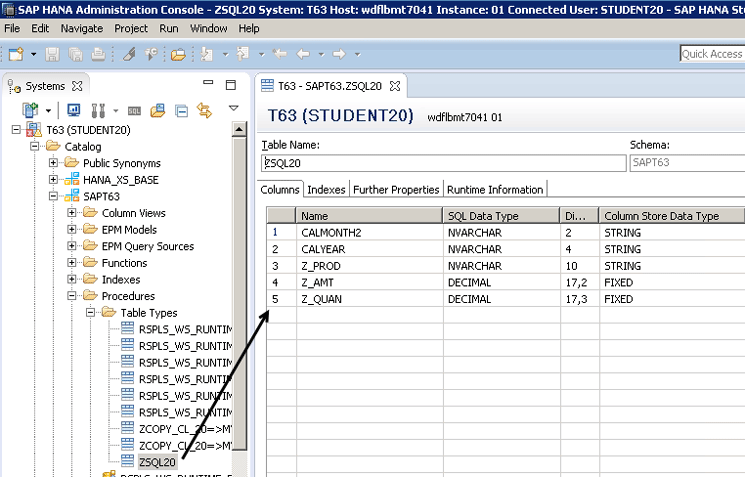Open the Systems View Menu triangle
The height and width of the screenshot is (477, 745).
pyautogui.click(x=233, y=108)
